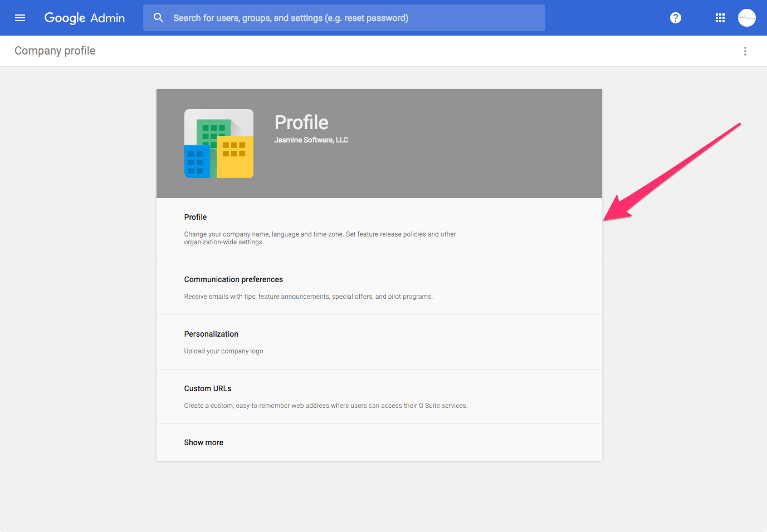Focus the users and settings search field
Viewport: 767px width, 532px height.
[344, 18]
